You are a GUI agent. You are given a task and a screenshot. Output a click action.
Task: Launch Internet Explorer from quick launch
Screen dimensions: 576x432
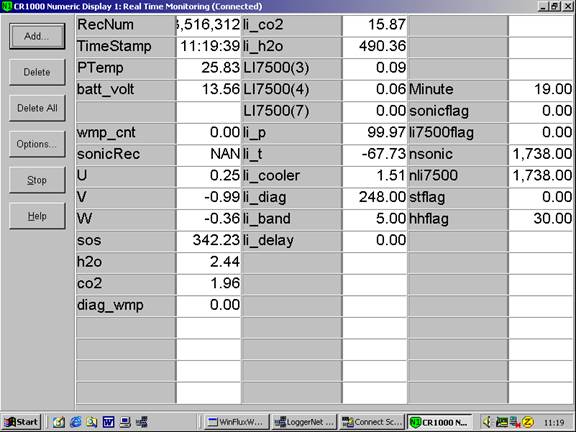76,422
